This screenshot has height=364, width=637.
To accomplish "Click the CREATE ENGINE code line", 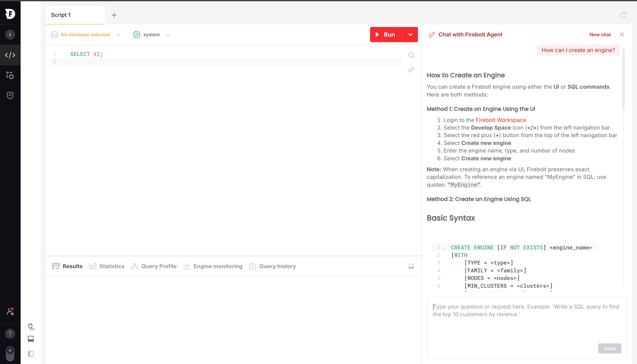I will click(x=521, y=248).
